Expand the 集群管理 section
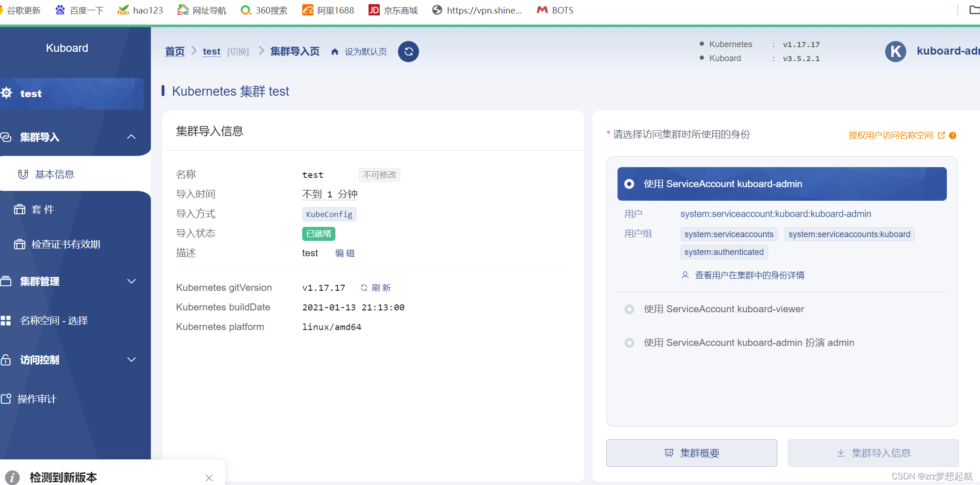The height and width of the screenshot is (485, 980). [131, 281]
